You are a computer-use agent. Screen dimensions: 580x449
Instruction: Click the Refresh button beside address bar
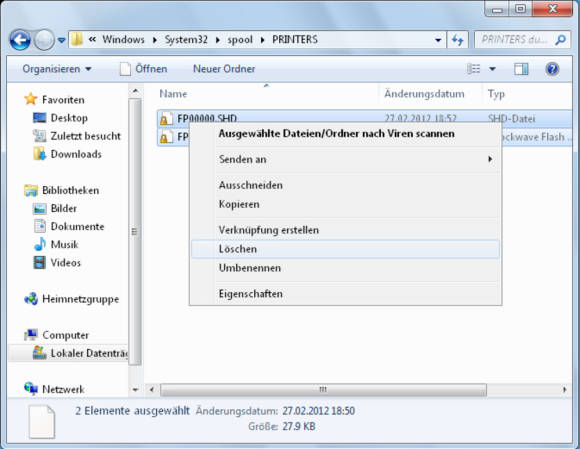pos(458,40)
